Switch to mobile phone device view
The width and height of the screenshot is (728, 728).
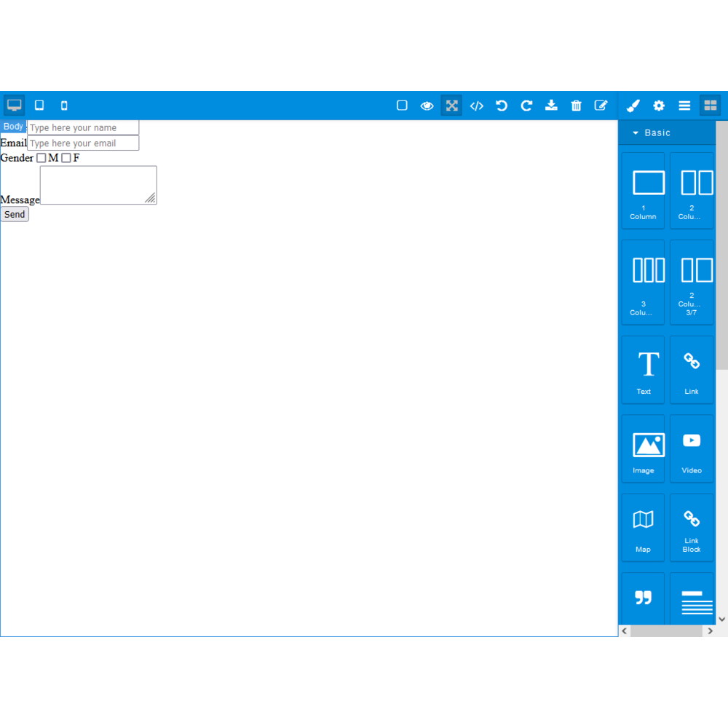click(x=64, y=106)
